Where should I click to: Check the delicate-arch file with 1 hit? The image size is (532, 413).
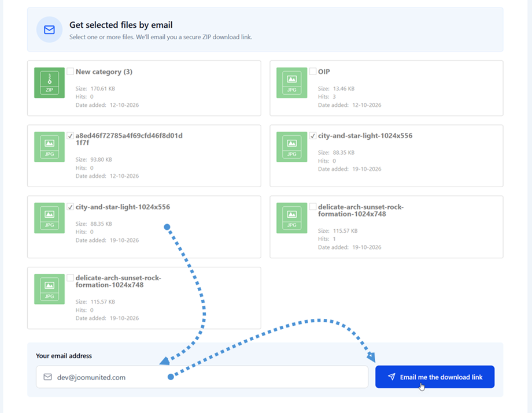[x=313, y=206]
